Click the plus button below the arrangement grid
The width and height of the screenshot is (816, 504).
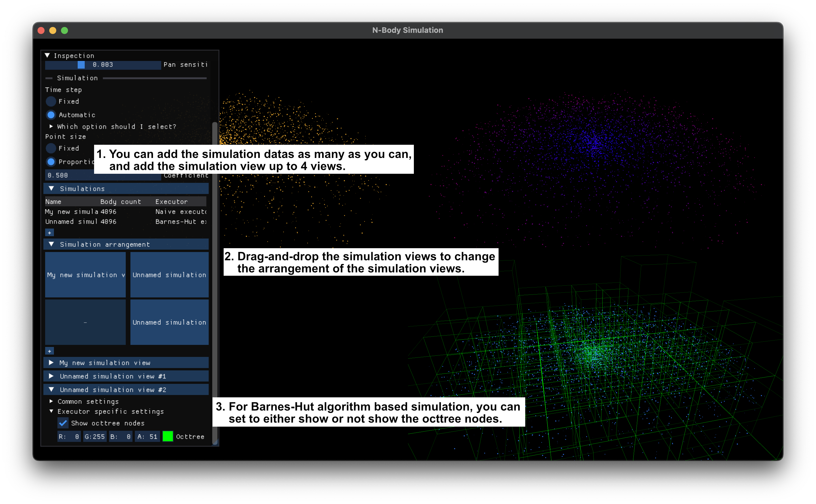49,351
